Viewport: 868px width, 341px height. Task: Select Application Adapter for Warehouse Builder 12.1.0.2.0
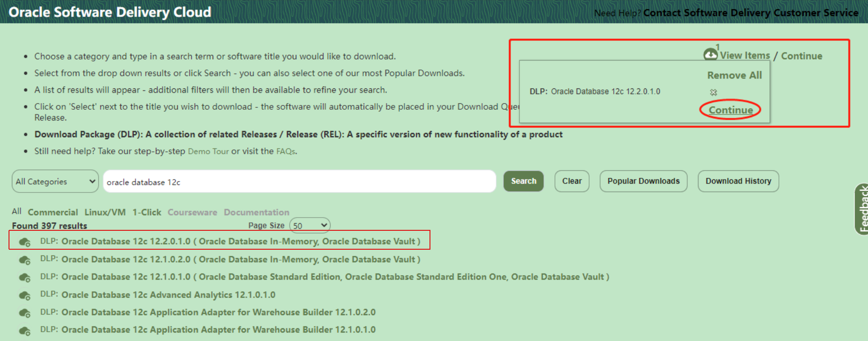[x=218, y=312]
